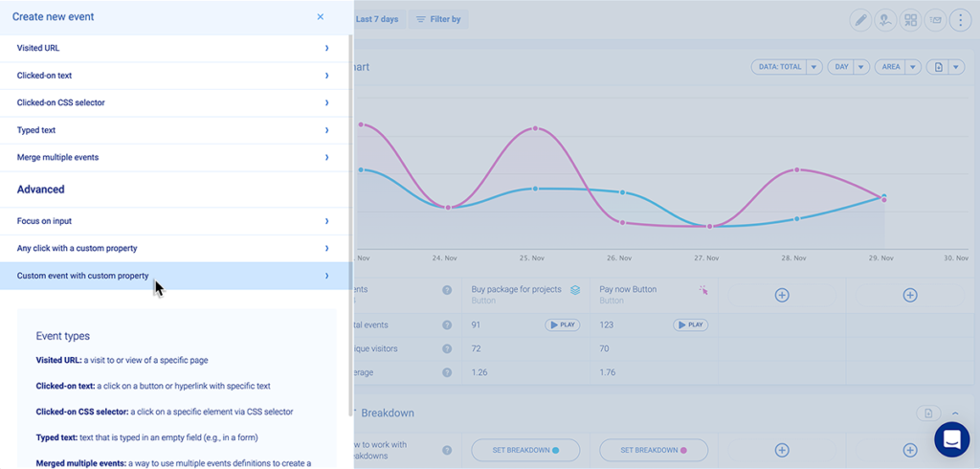Click the Buy package for projects event name
This screenshot has height=469, width=980.
(516, 289)
